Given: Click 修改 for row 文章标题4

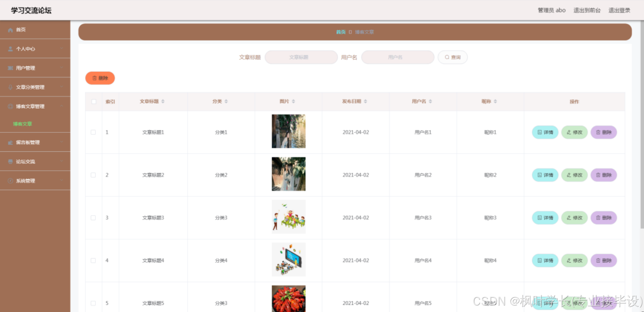Looking at the screenshot, I should pos(575,261).
